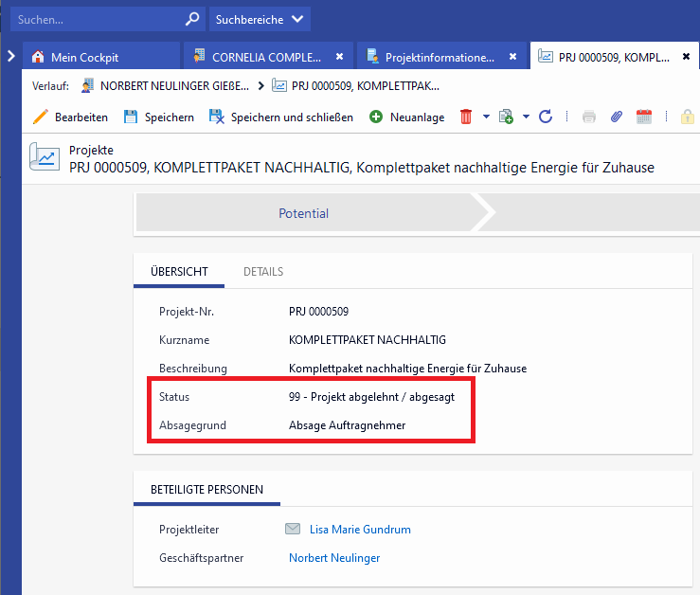Switch to the Mein Cockpit tab
The width and height of the screenshot is (700, 595).
click(84, 57)
